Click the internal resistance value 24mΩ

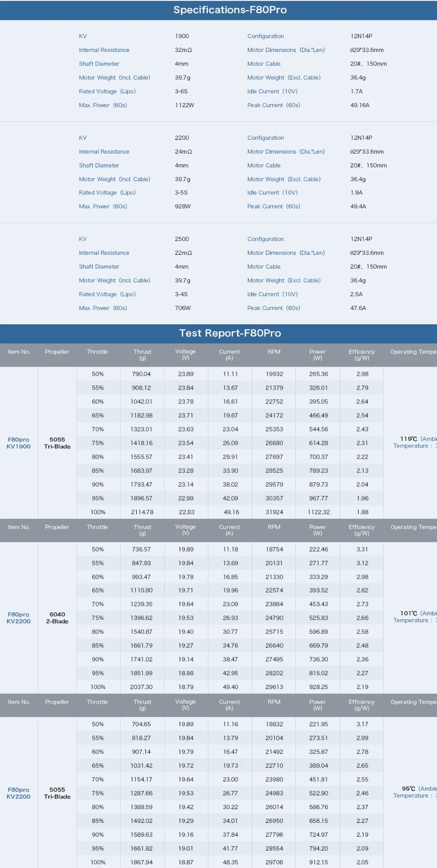[x=184, y=152]
